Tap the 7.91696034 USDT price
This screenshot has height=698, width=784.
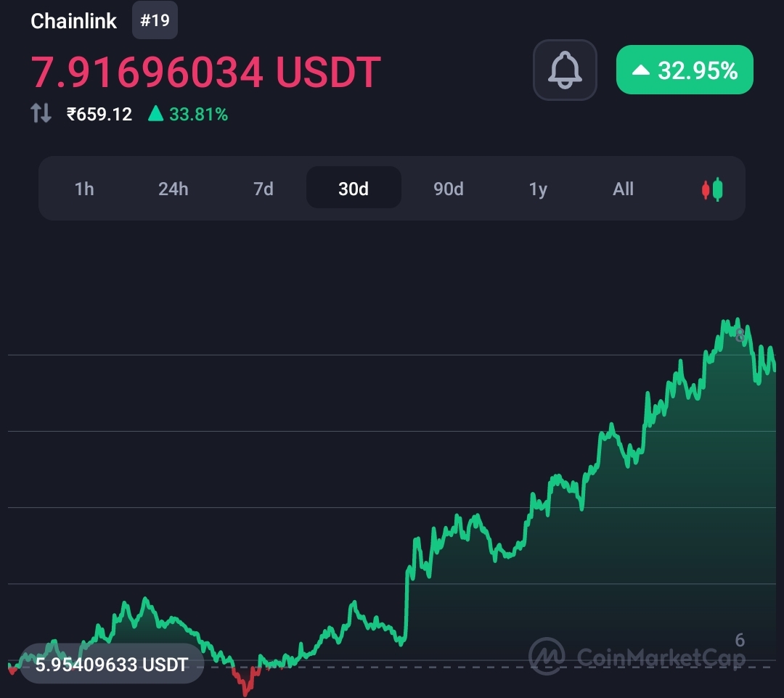(206, 72)
